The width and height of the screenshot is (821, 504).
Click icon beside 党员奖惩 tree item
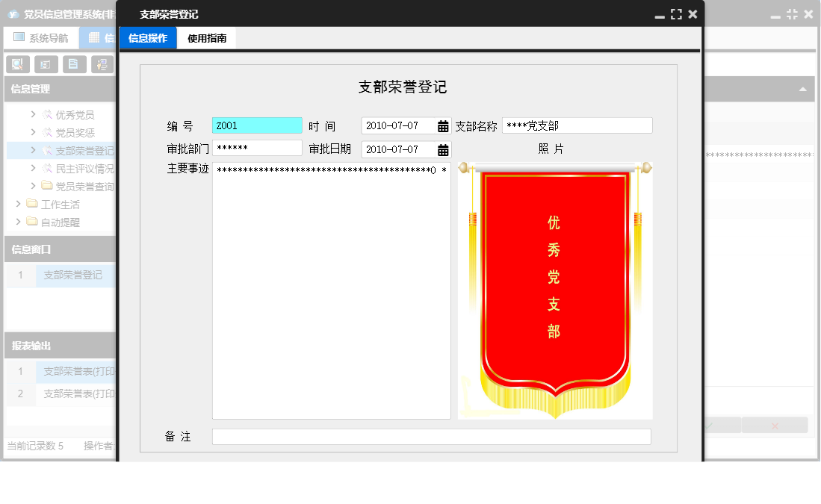(x=47, y=132)
